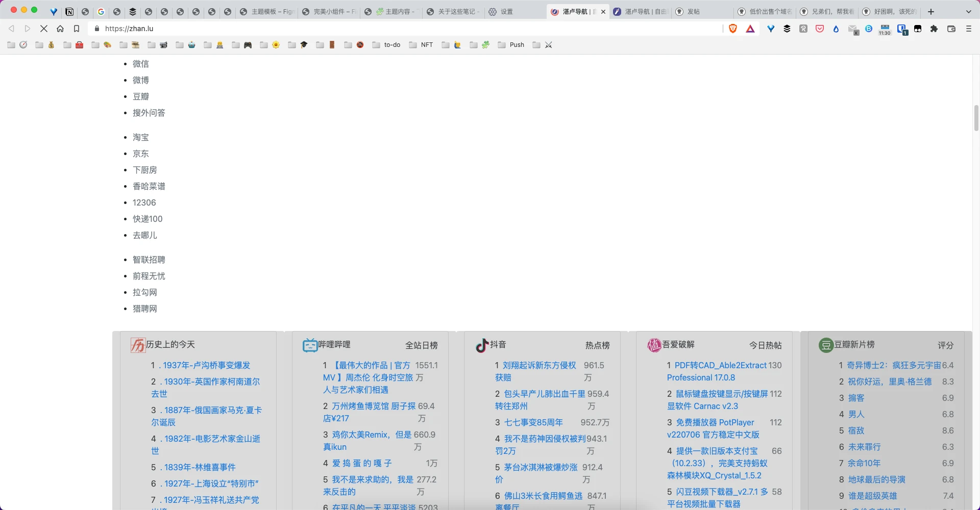This screenshot has width=980, height=510.
Task: Expand the tab search dropdown chevron
Action: coord(969,12)
